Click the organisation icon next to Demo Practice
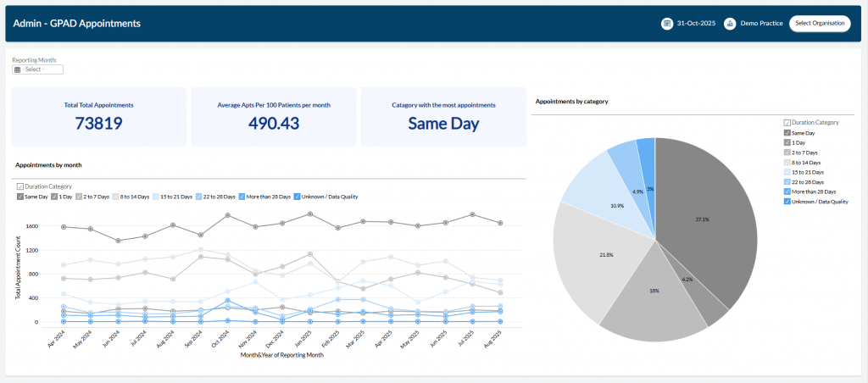This screenshot has height=383, width=868. [729, 24]
